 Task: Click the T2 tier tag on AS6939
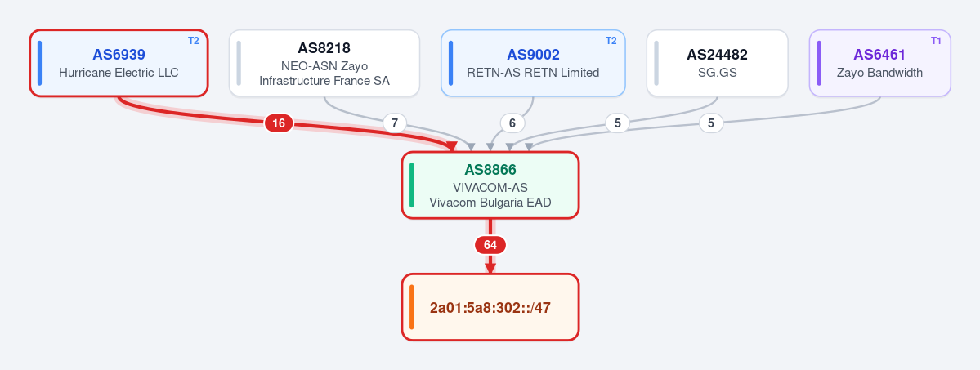193,41
